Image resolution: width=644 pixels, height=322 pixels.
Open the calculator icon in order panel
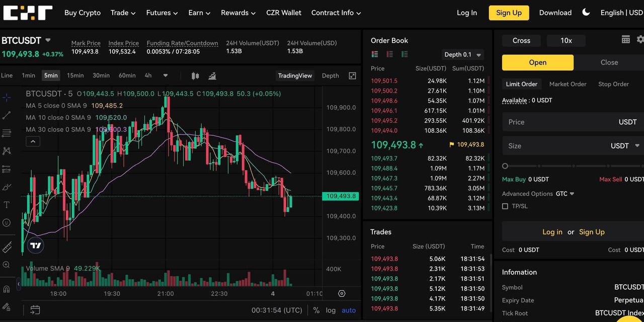625,40
